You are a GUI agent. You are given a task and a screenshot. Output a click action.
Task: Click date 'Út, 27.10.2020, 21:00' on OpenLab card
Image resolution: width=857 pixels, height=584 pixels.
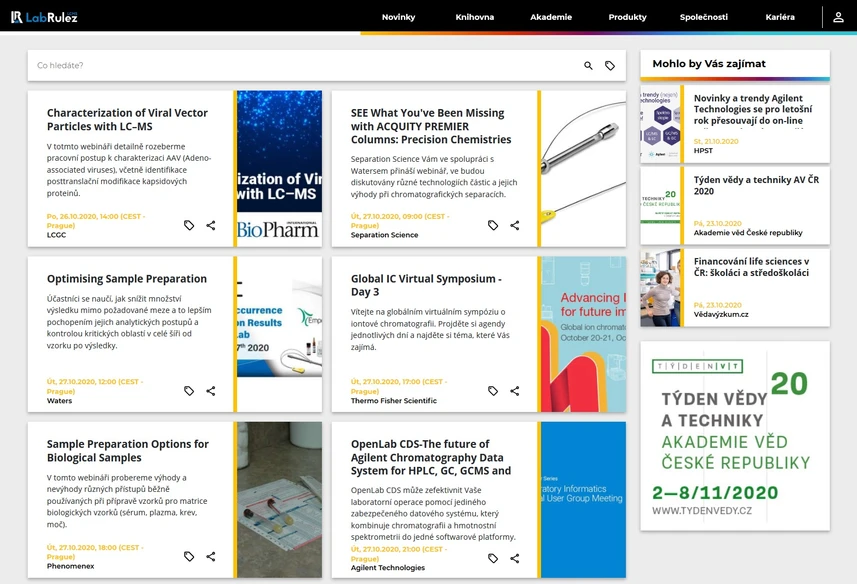[398, 554]
